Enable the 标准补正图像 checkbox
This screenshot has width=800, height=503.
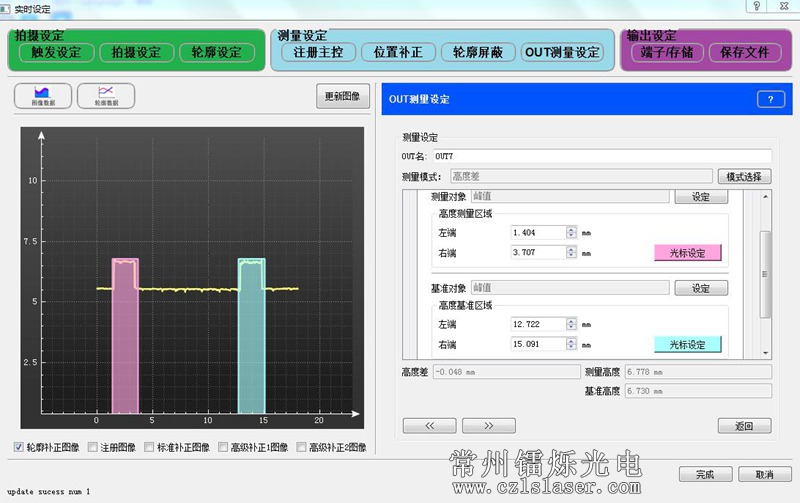(x=149, y=447)
